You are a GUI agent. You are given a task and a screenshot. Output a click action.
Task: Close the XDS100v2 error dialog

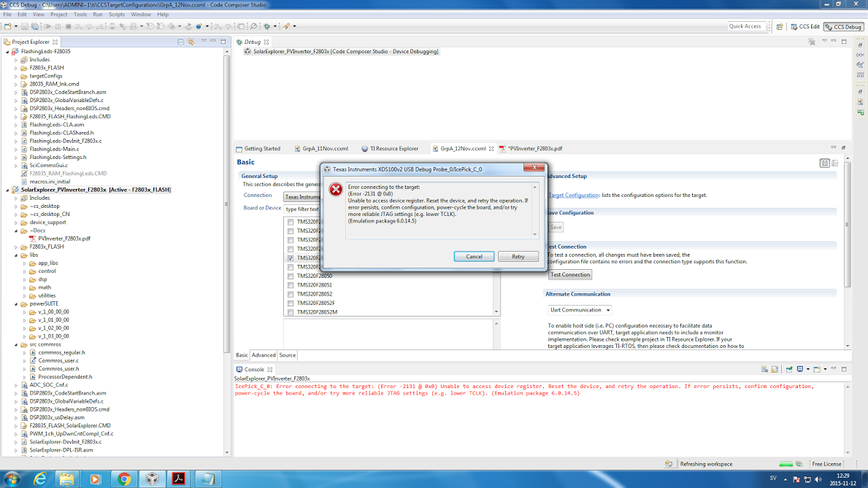pos(534,168)
